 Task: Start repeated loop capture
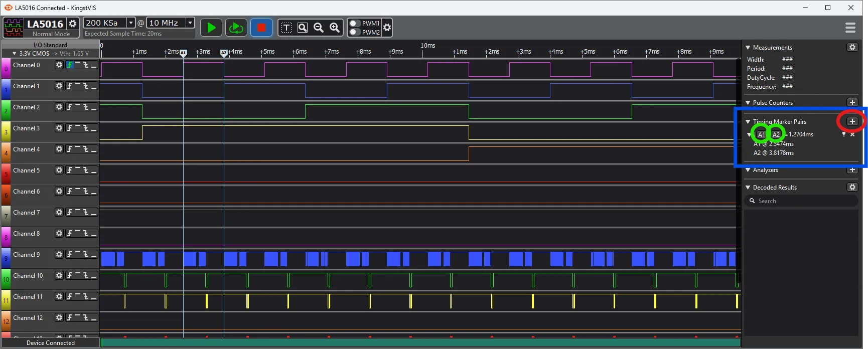[x=236, y=28]
